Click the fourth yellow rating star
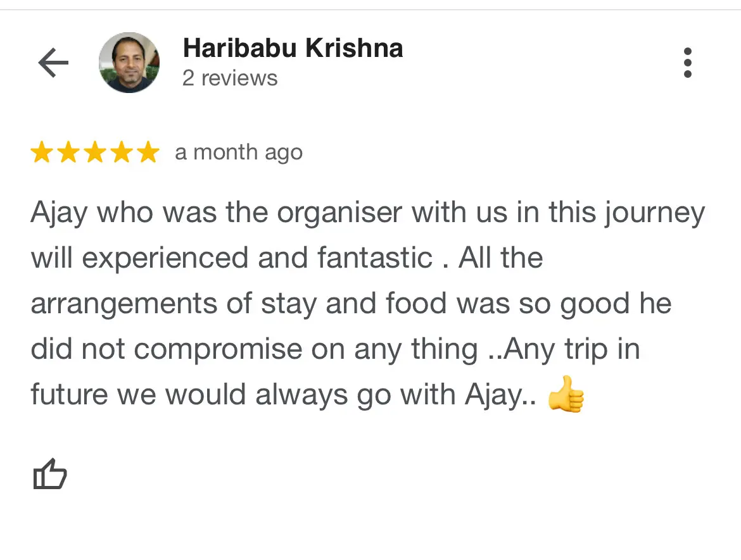 [x=122, y=152]
